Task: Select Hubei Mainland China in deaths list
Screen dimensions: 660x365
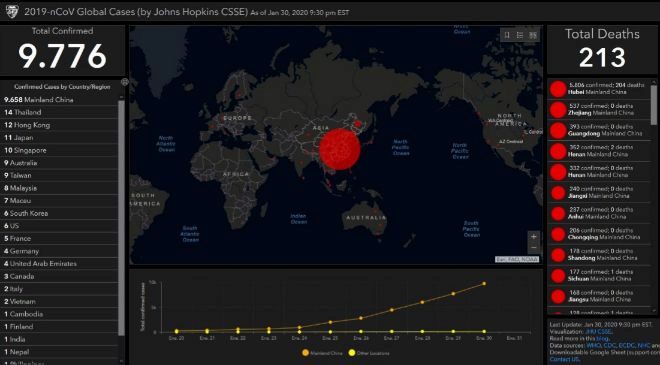Action: pyautogui.click(x=599, y=89)
